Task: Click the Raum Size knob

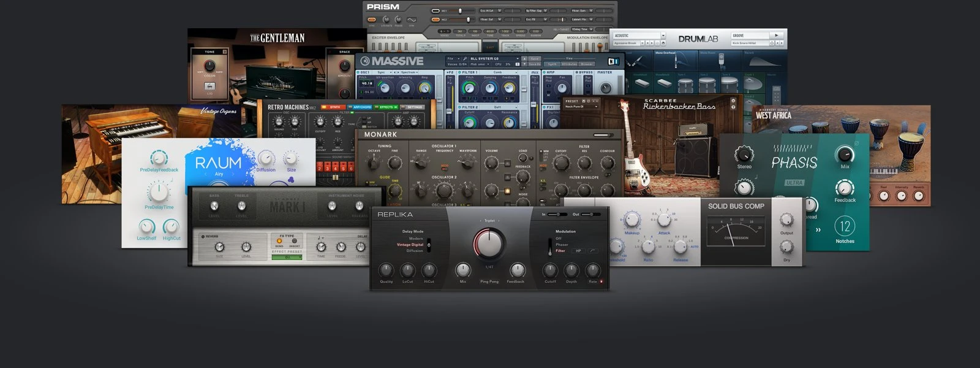Action: coord(292,158)
